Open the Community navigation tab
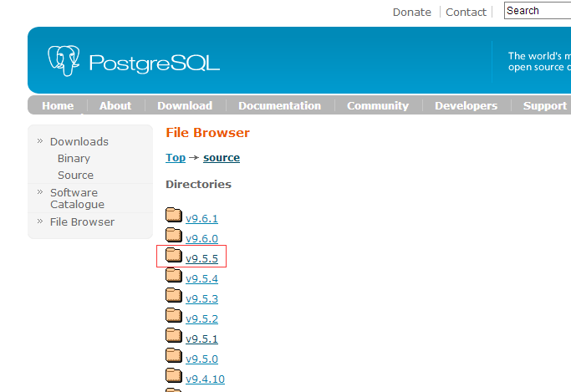This screenshot has height=392, width=571. (x=378, y=105)
